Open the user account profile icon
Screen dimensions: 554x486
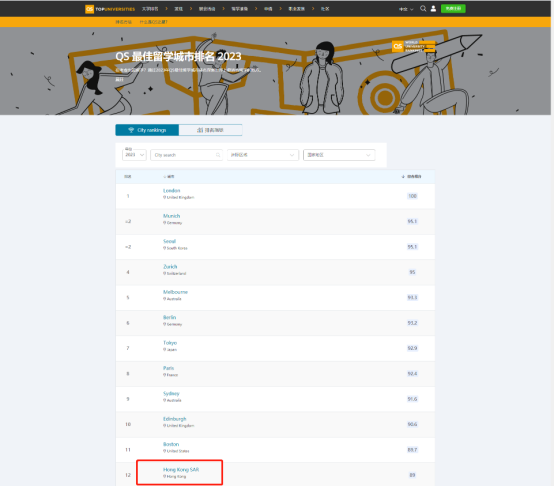(433, 9)
